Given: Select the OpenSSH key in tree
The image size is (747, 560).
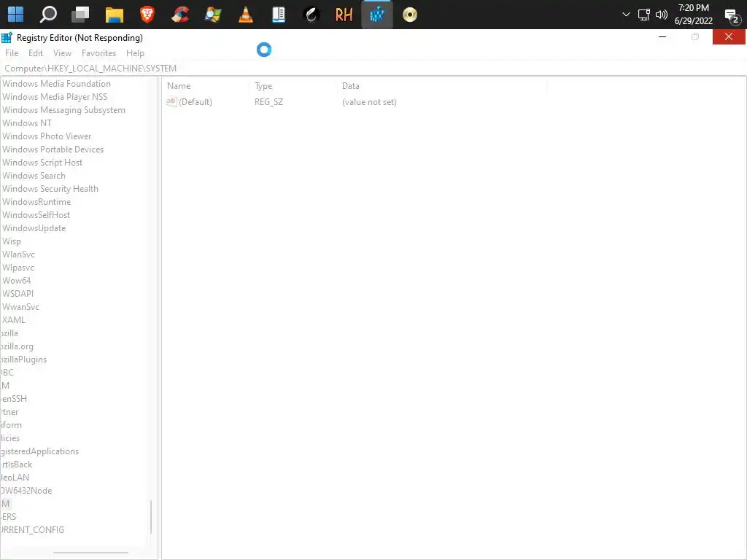Looking at the screenshot, I should pyautogui.click(x=14, y=399).
